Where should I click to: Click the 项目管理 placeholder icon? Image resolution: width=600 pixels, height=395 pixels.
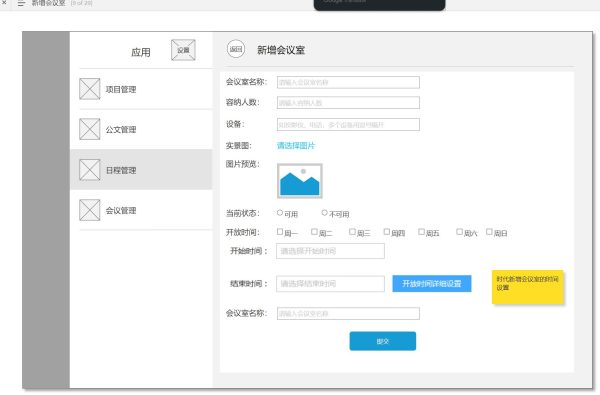tap(90, 89)
